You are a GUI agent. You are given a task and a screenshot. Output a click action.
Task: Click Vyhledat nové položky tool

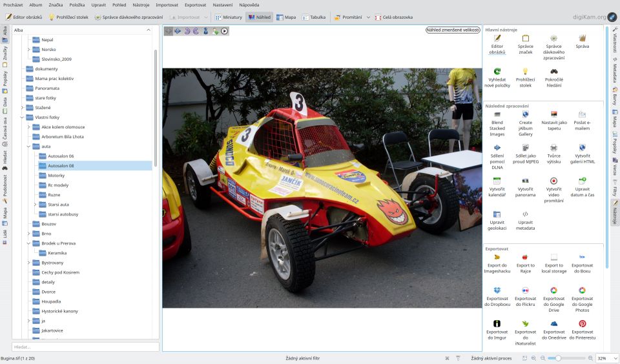click(x=497, y=77)
